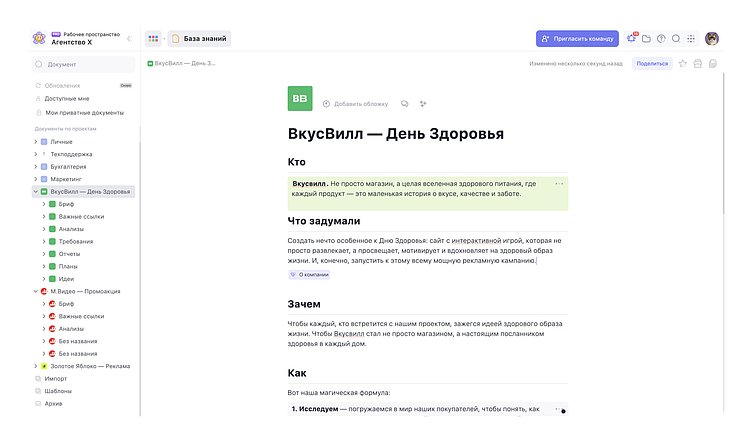Viewport: 751px width, 443px height.
Task: Open the База знаний breadcrumb
Action: [199, 38]
